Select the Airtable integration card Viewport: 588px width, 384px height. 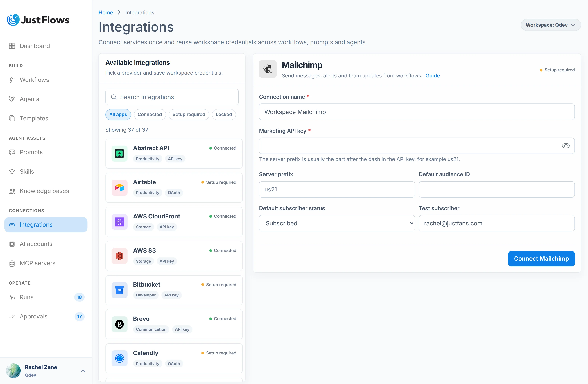pos(174,188)
